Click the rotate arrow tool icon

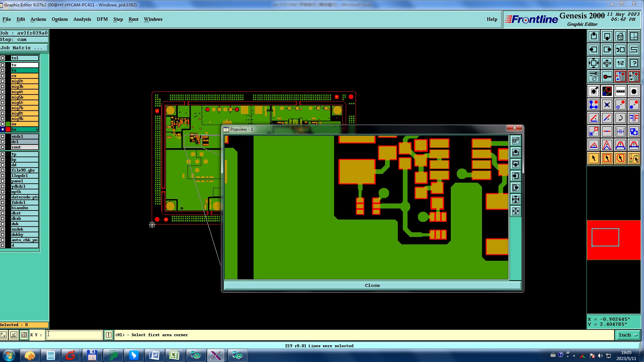tap(620, 118)
